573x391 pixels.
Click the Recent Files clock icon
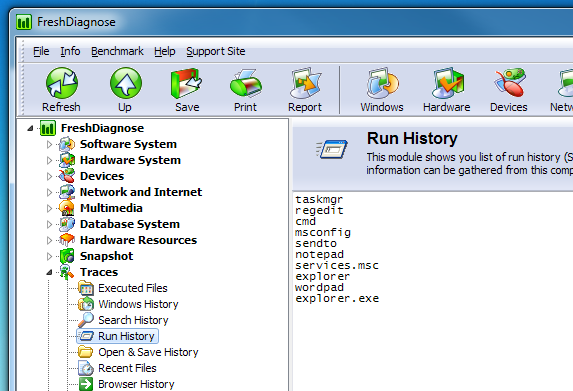pyautogui.click(x=86, y=368)
